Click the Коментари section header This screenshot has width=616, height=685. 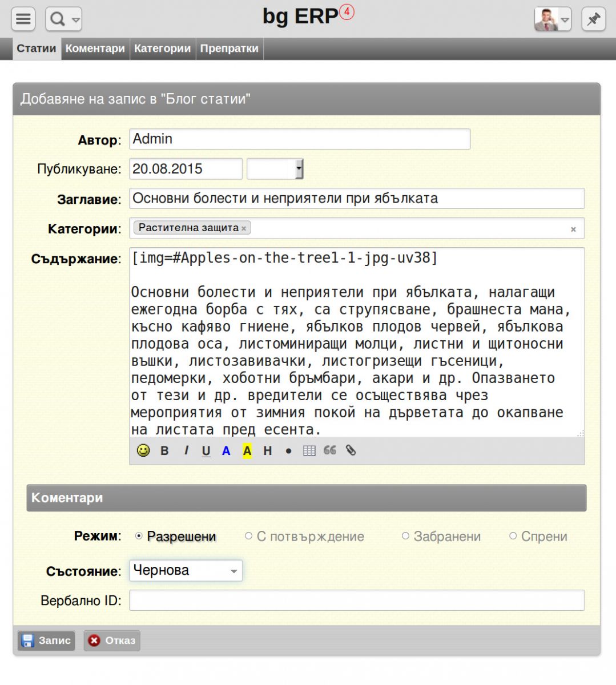tap(307, 498)
